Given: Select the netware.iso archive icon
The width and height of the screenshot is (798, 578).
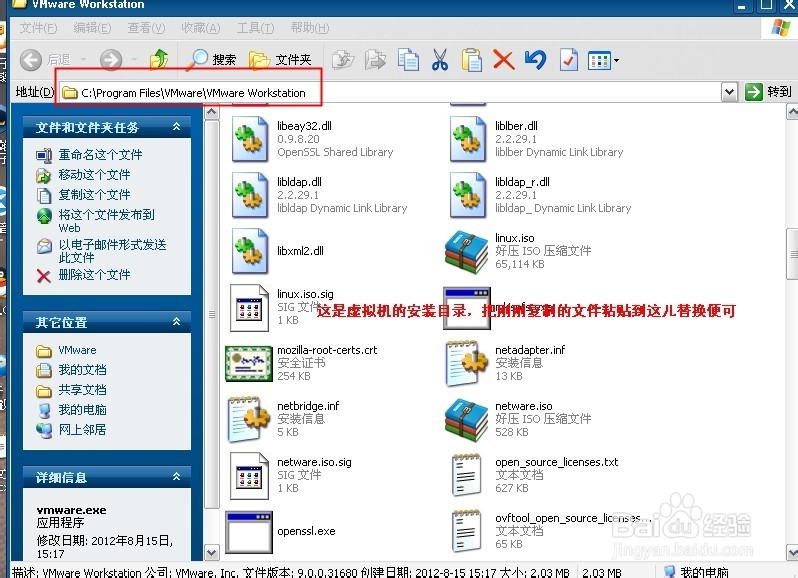Looking at the screenshot, I should (467, 419).
